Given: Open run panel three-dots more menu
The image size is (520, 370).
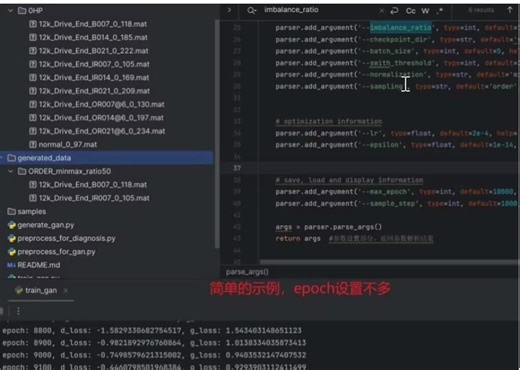Looking at the screenshot, I should (18, 311).
